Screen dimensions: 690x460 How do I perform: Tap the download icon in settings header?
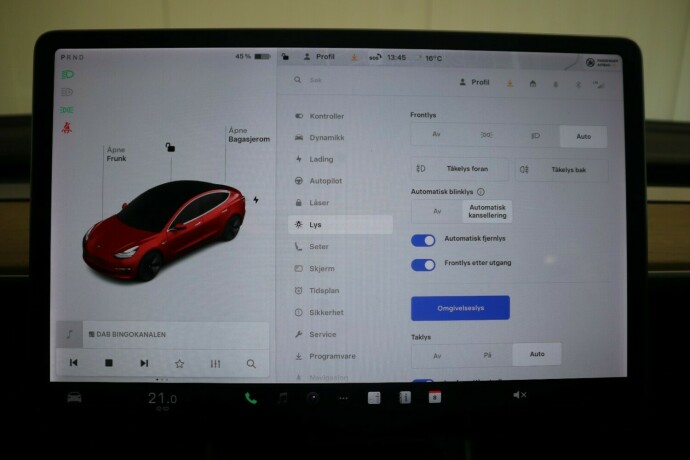[x=510, y=83]
